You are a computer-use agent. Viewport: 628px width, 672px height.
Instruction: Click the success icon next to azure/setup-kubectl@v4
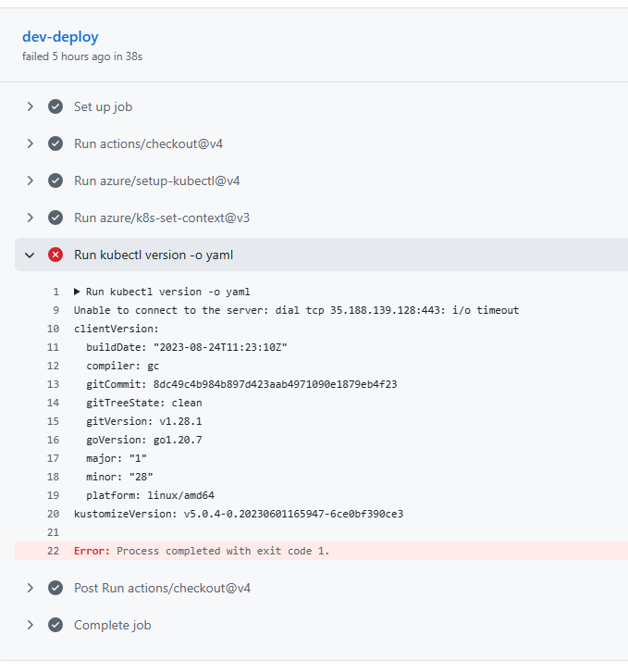point(55,180)
